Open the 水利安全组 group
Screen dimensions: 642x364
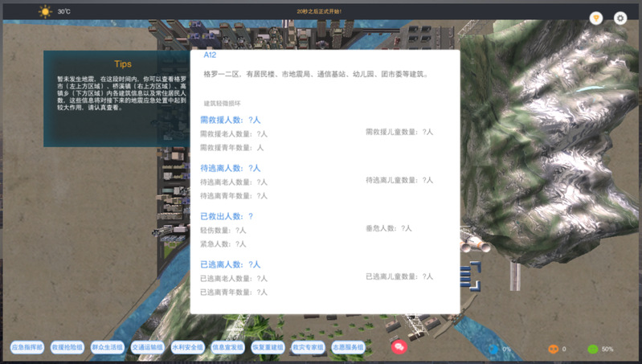coord(188,347)
